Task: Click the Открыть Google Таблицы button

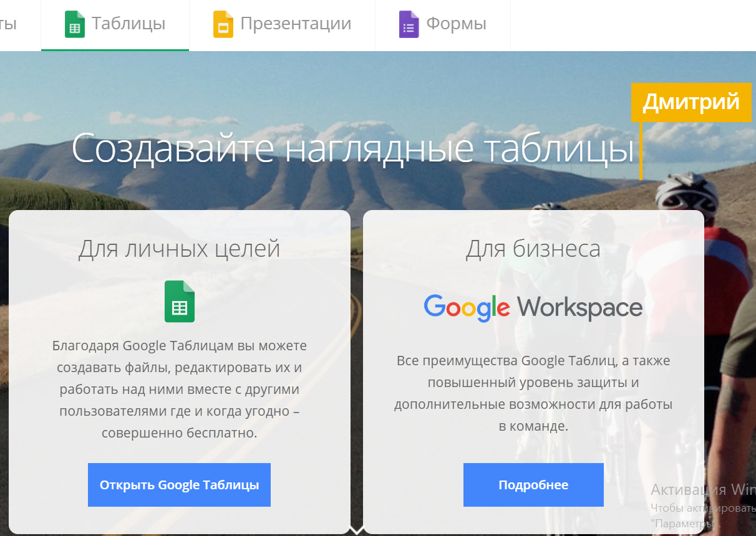Action: (x=179, y=485)
